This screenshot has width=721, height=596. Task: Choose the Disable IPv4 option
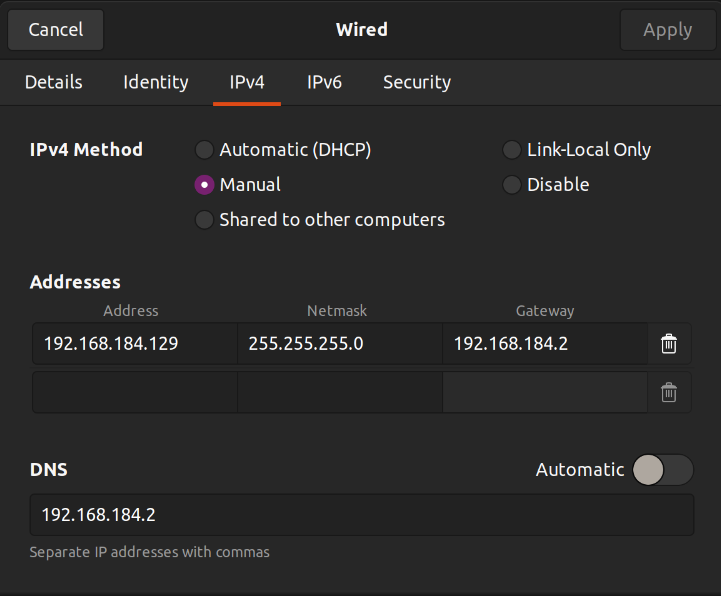point(511,185)
